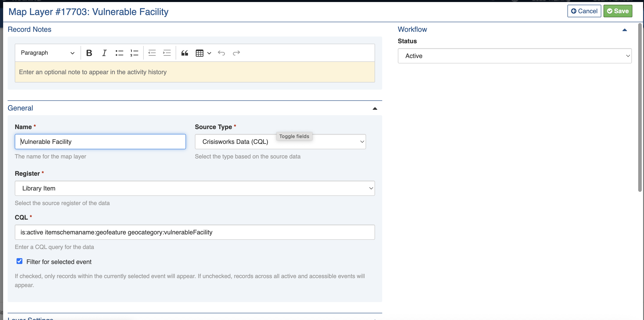Insert a numbered list in notes
Screen dimensions: 644x320
click(134, 53)
